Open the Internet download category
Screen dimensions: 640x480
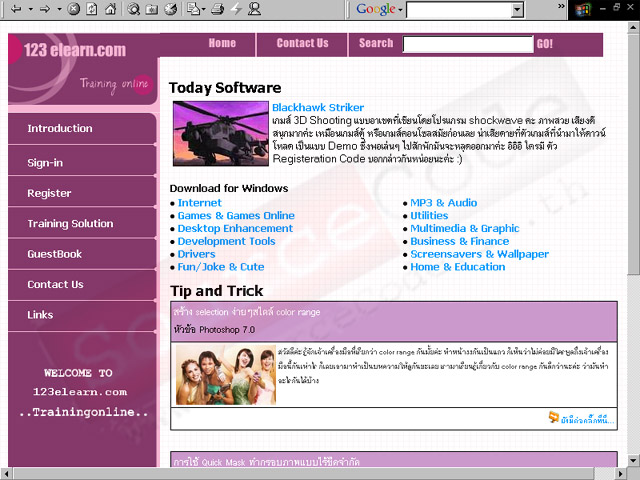pyautogui.click(x=200, y=203)
